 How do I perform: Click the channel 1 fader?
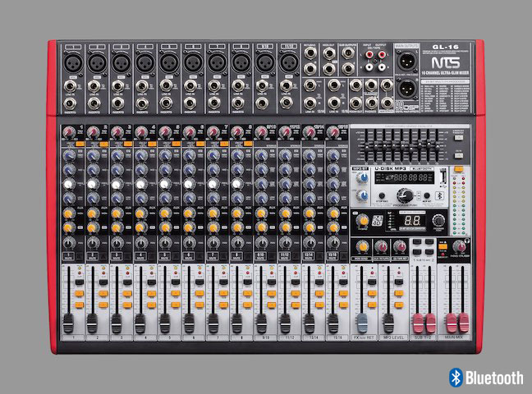pos(68,323)
